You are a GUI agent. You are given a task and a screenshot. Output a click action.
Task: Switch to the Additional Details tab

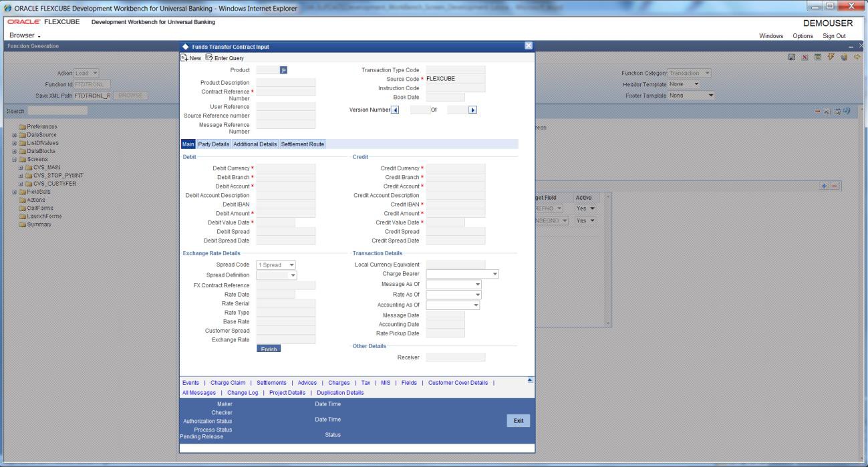pos(255,144)
